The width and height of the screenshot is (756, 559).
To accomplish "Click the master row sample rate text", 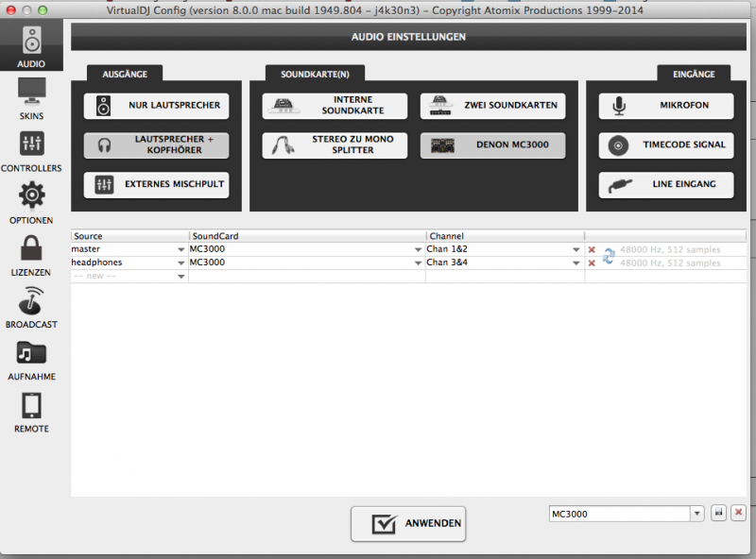I will coord(670,249).
